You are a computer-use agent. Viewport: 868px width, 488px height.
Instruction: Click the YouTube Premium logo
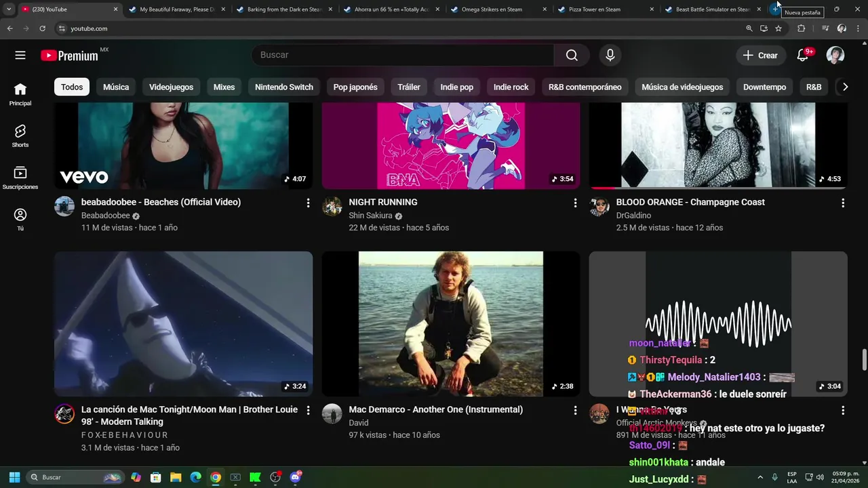tap(70, 56)
